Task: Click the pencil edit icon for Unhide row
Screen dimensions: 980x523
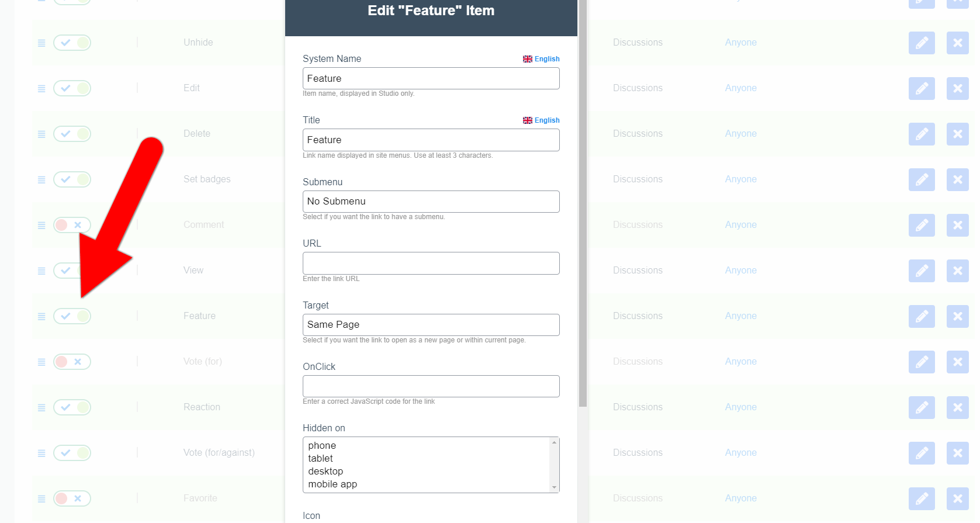Action: coord(921,43)
